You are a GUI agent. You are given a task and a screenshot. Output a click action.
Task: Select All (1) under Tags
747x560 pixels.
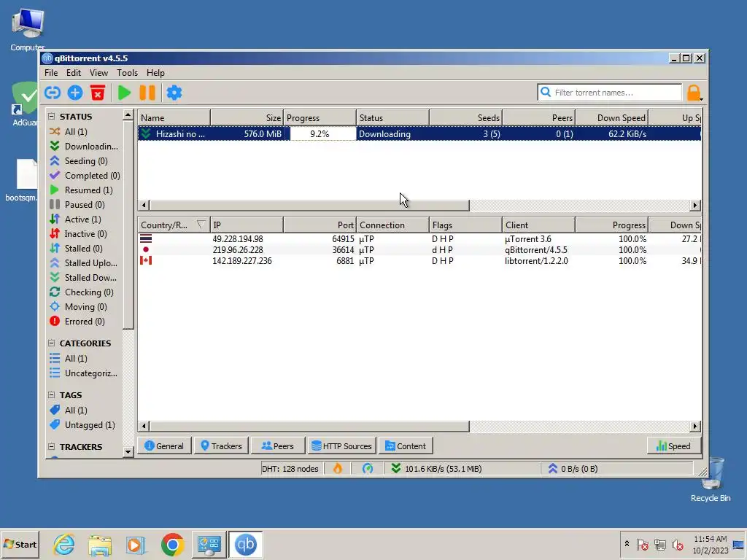[x=76, y=411]
